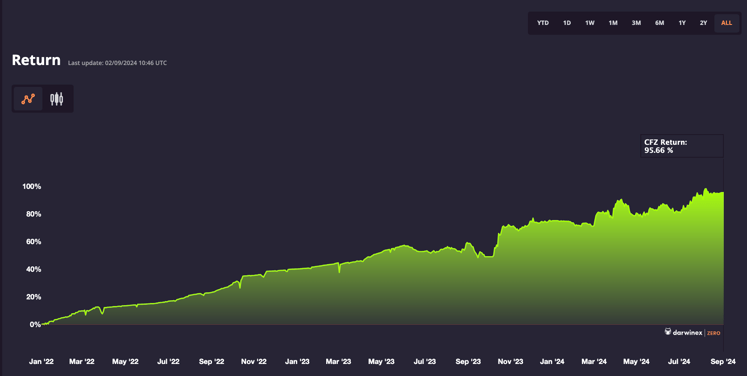Screen dimensions: 747x376
Task: Click the Nov '23 x-axis label
Action: (510, 362)
